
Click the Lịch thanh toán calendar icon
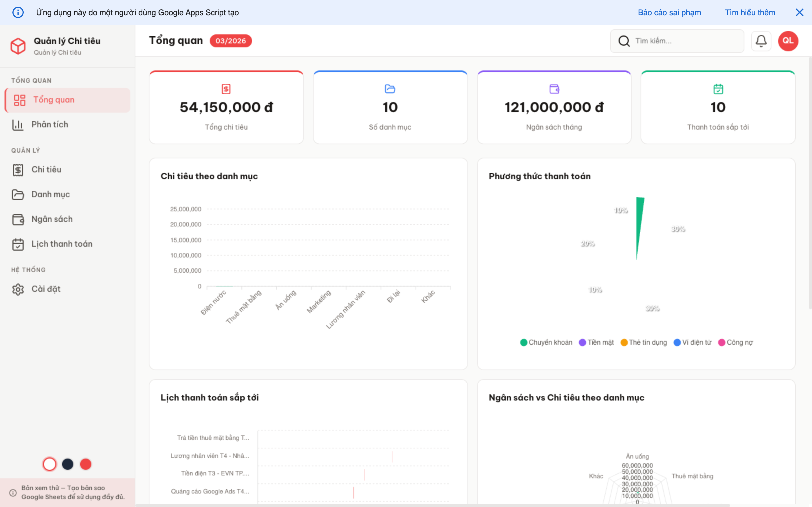(18, 244)
